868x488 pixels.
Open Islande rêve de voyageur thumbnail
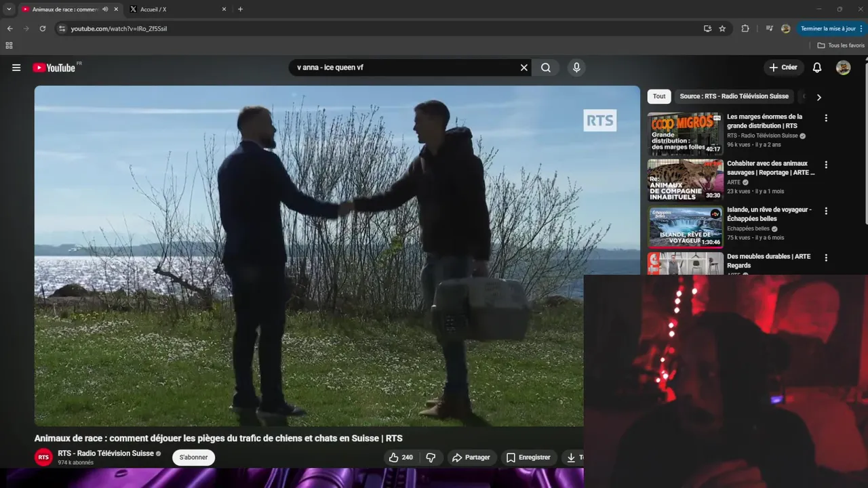685,227
